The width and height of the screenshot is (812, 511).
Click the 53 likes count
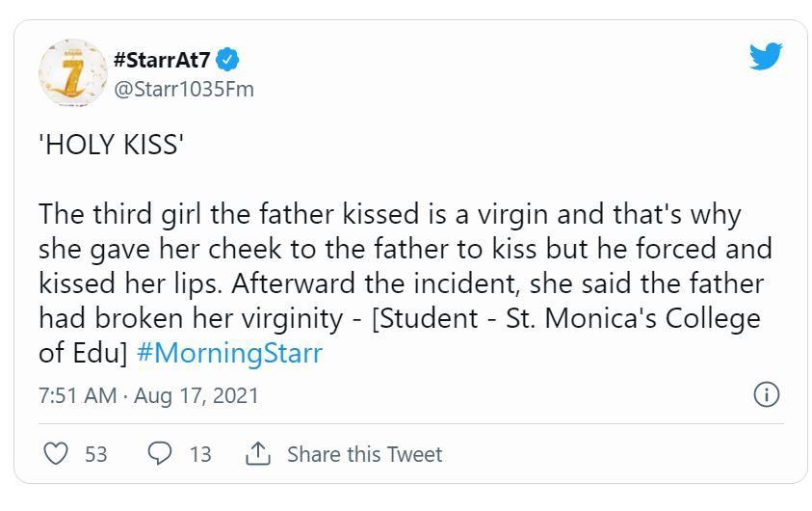(96, 454)
